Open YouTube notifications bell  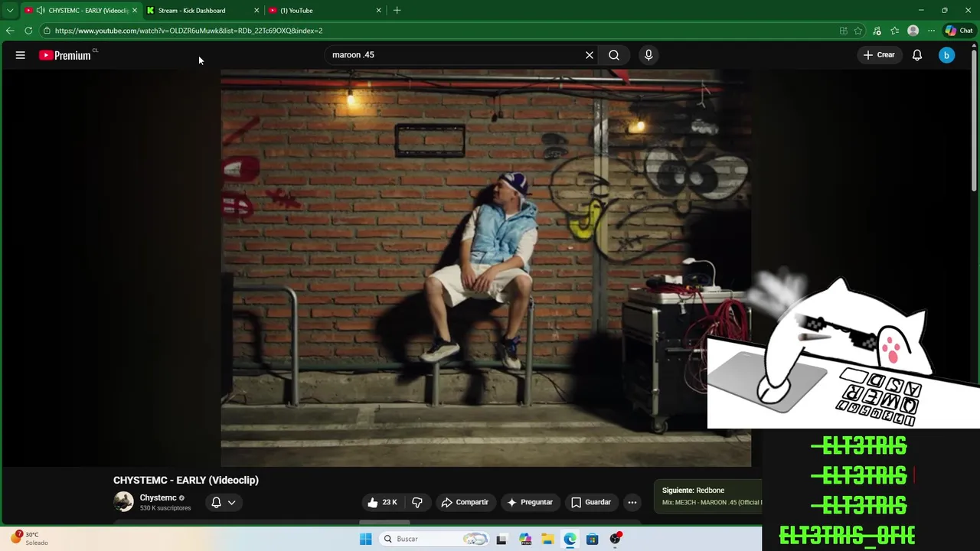coord(917,55)
